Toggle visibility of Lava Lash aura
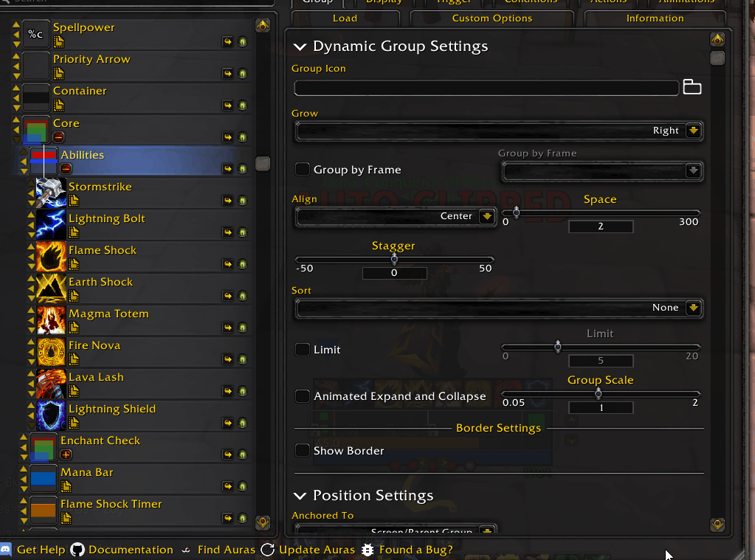This screenshot has height=560, width=755. coord(243,392)
